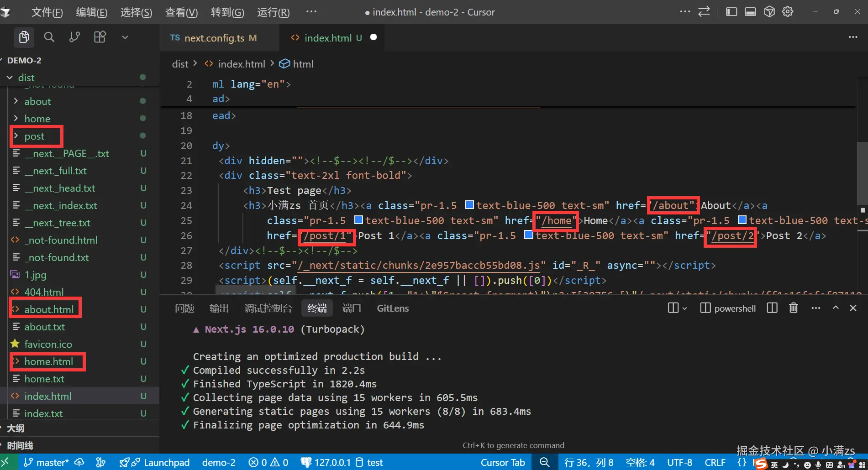Image resolution: width=868 pixels, height=470 pixels.
Task: Open the Explorer view icon
Action: (x=24, y=37)
